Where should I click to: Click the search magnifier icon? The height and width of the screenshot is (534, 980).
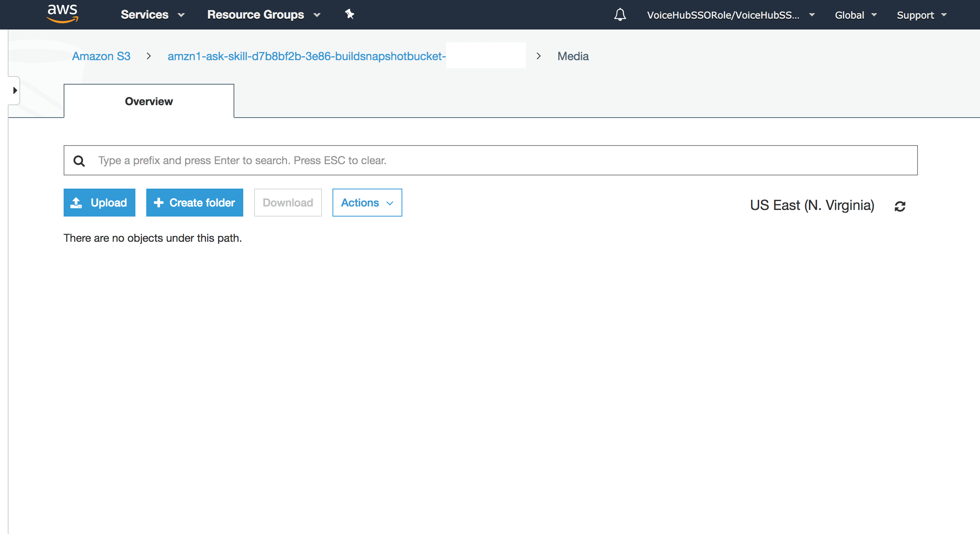pyautogui.click(x=79, y=160)
